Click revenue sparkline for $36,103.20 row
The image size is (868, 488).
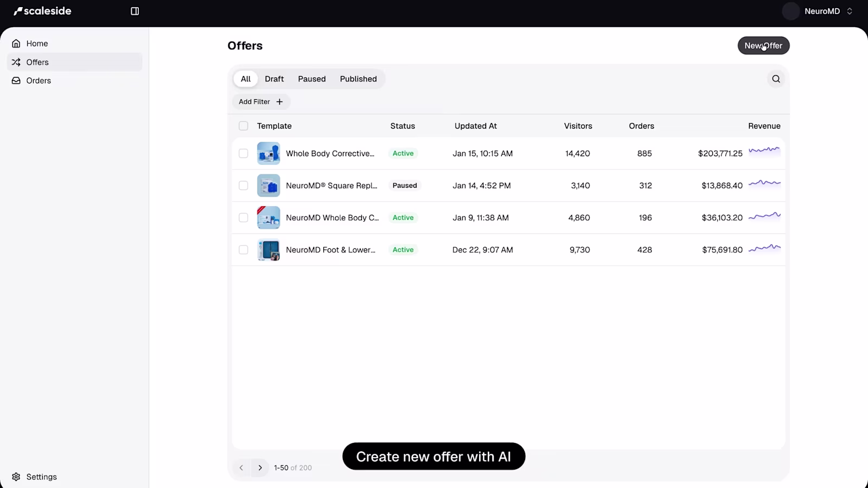point(764,216)
